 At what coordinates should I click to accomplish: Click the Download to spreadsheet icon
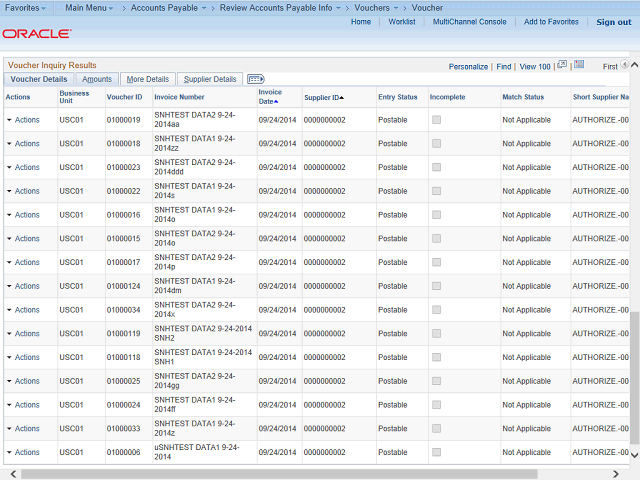click(x=579, y=65)
